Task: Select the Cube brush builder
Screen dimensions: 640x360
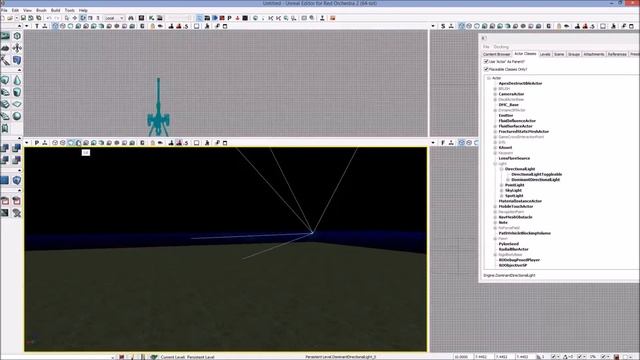Action: (x=5, y=80)
